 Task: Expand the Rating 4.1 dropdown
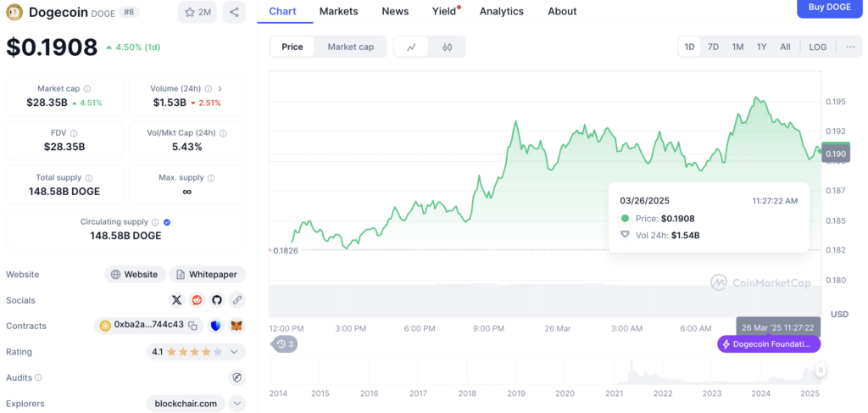pos(234,352)
